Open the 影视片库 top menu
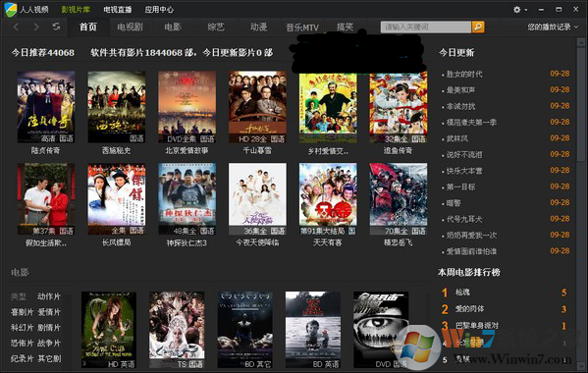 coord(76,10)
